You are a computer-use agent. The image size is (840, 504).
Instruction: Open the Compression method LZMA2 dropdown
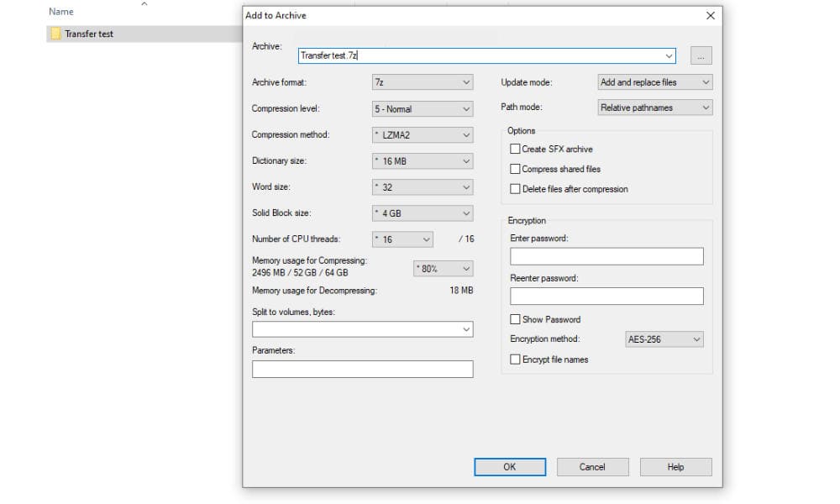(423, 134)
